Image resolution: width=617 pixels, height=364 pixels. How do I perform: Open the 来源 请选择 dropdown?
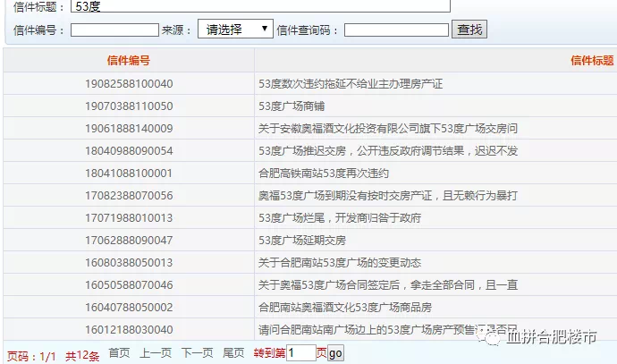[x=235, y=30]
